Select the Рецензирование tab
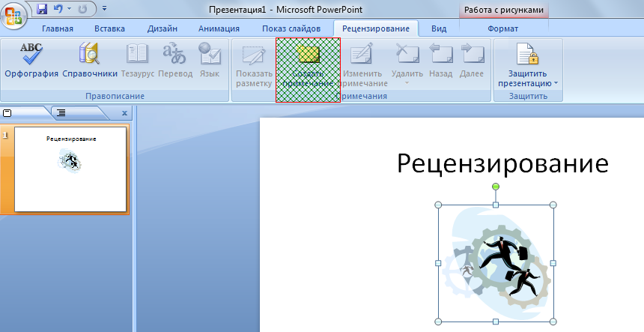Screen dimensions: 644x332 [x=376, y=28]
